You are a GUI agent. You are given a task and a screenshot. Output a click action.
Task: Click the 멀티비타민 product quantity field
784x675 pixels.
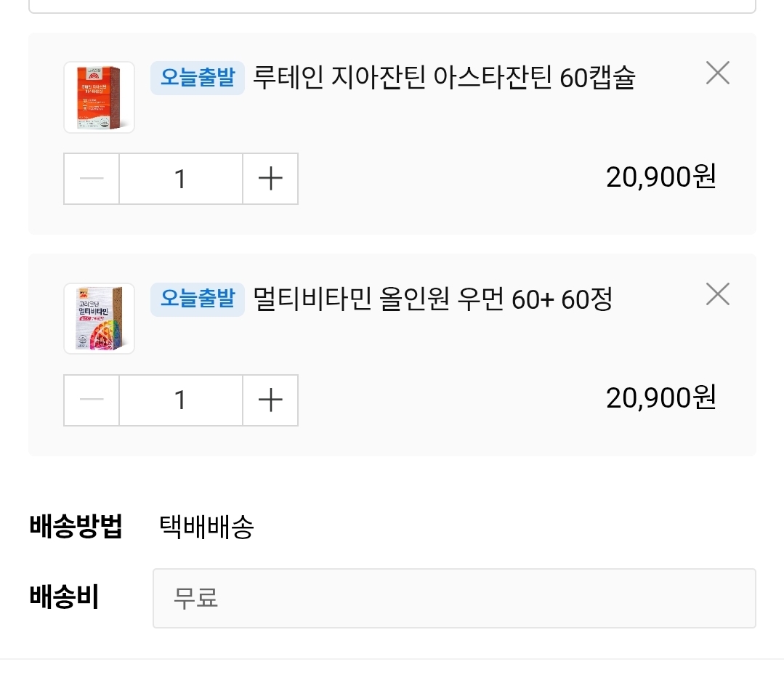tap(180, 400)
